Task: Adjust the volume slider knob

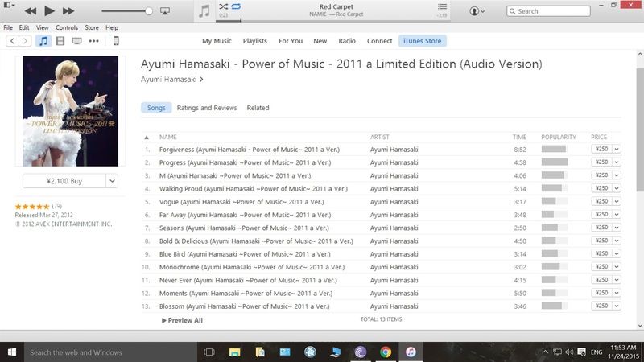Action: point(149,11)
